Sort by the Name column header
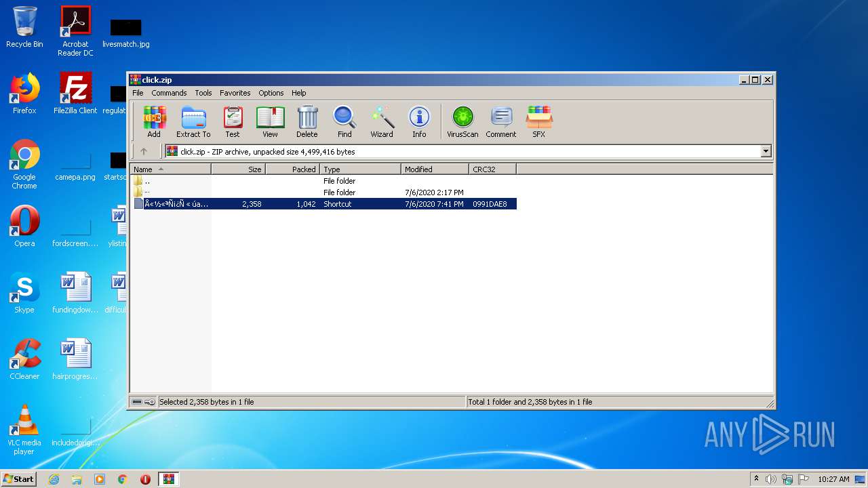 pos(170,169)
